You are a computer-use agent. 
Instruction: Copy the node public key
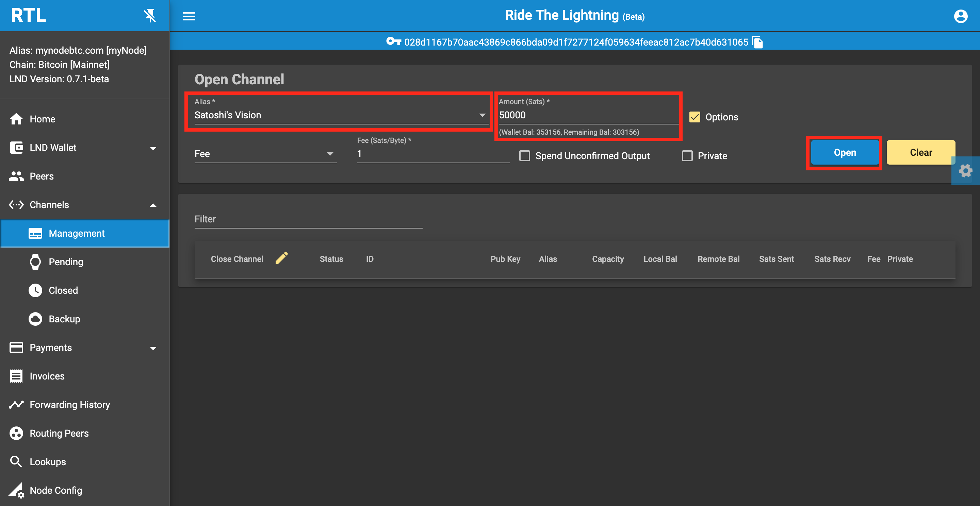click(758, 42)
